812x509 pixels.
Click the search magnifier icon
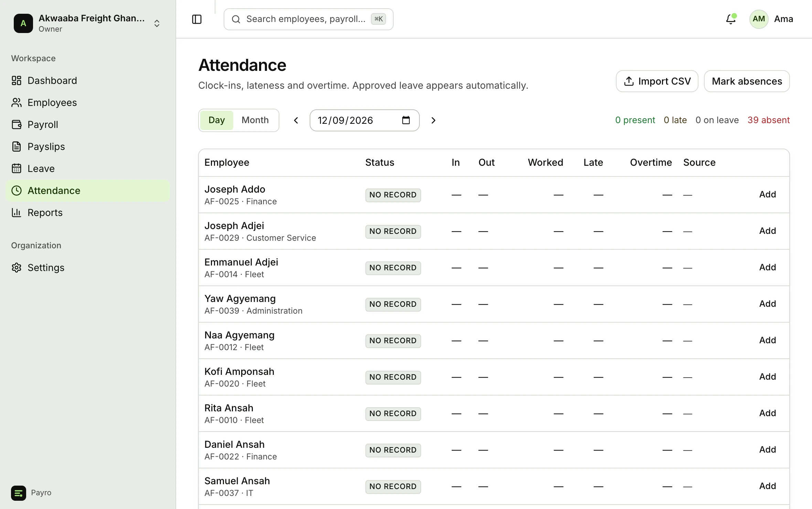236,19
